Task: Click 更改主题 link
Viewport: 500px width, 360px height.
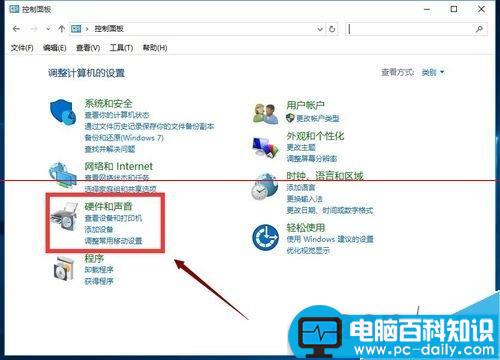Action: [x=301, y=147]
